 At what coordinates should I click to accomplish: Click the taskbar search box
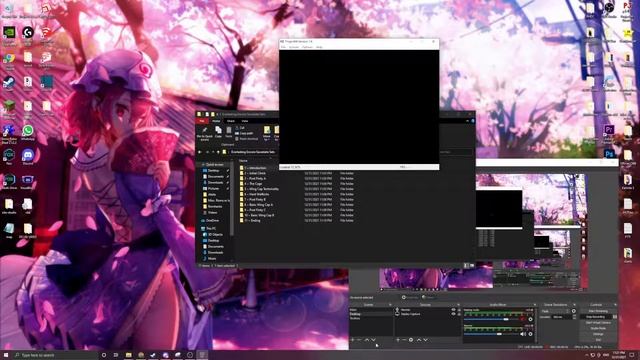click(x=55, y=355)
